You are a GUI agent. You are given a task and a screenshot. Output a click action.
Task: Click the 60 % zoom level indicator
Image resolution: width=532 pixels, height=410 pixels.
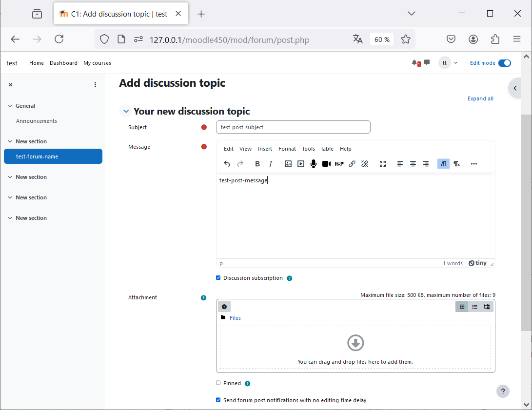point(382,39)
